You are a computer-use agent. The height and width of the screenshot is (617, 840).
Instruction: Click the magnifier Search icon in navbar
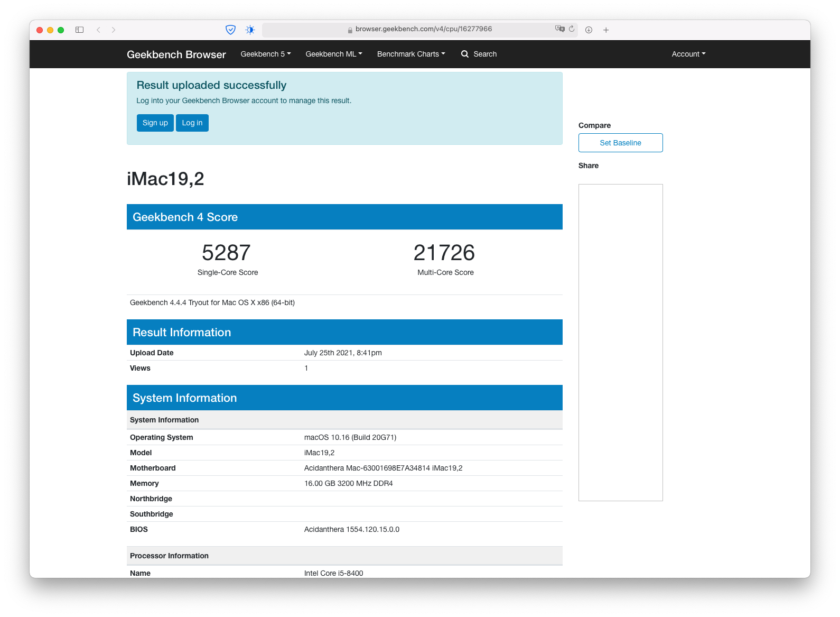[465, 54]
